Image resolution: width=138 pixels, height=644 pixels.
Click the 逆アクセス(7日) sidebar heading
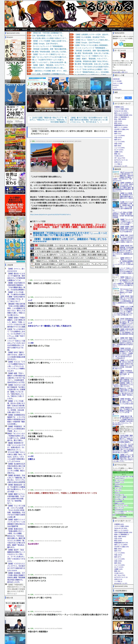pos(120,465)
